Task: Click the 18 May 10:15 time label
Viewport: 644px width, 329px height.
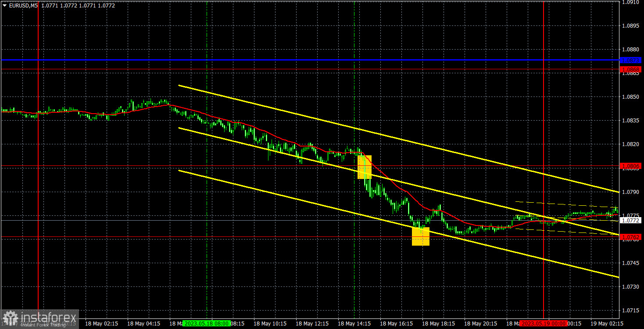Action: point(270,323)
